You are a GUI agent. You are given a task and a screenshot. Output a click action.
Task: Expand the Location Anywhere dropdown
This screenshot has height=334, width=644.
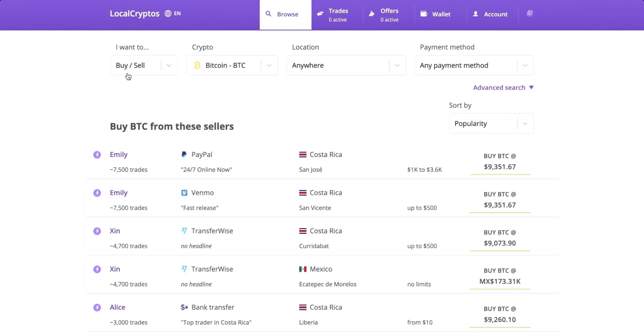coord(346,65)
